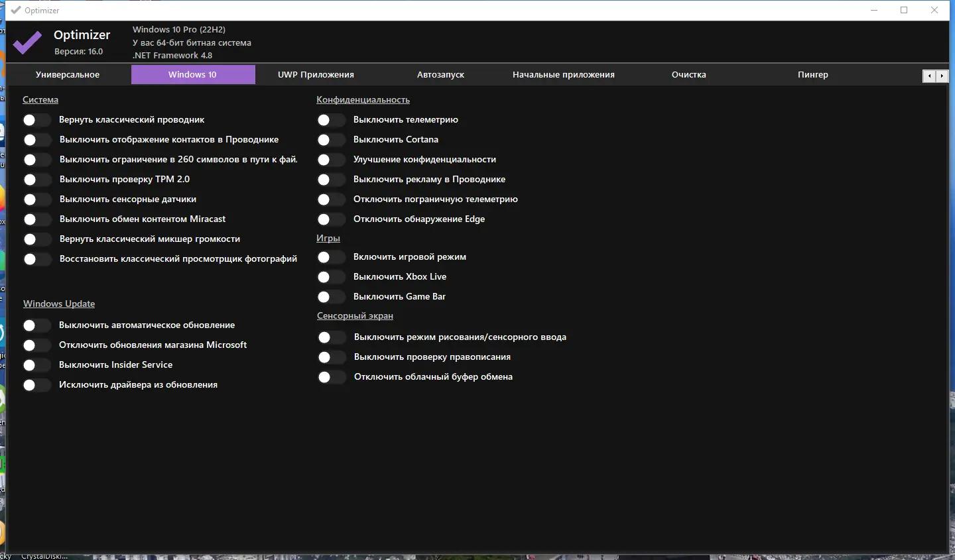
Task: Close the Optimizer window
Action: click(934, 10)
